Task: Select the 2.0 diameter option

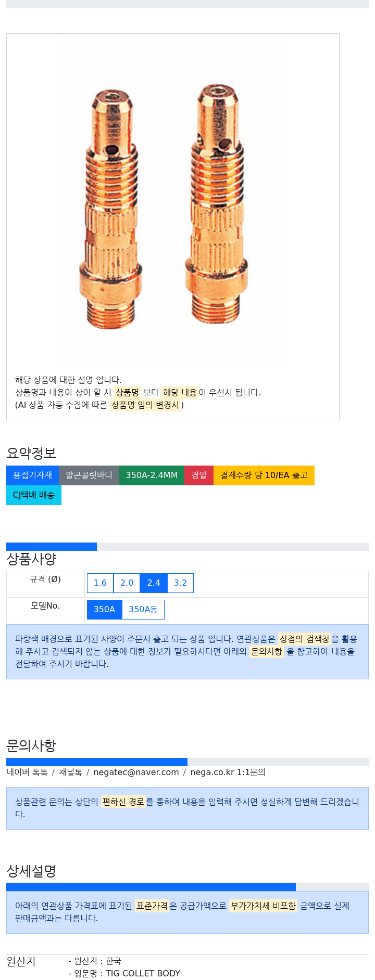Action: (127, 583)
